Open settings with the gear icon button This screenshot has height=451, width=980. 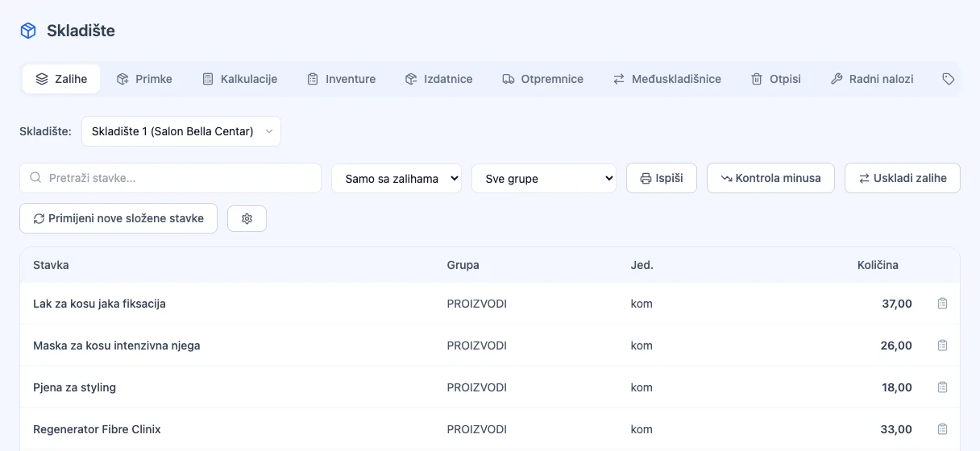point(247,218)
